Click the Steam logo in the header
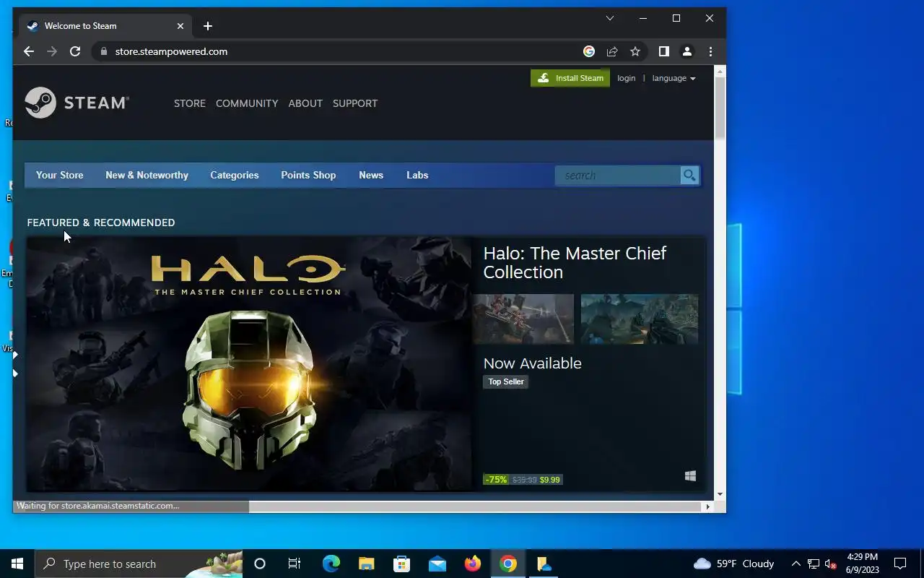Image resolution: width=924 pixels, height=578 pixels. [x=77, y=103]
